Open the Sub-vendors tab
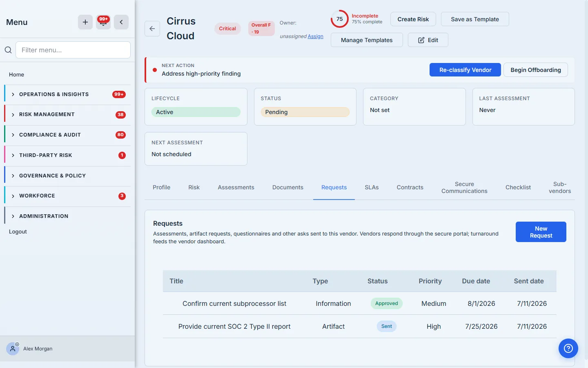 (x=560, y=188)
